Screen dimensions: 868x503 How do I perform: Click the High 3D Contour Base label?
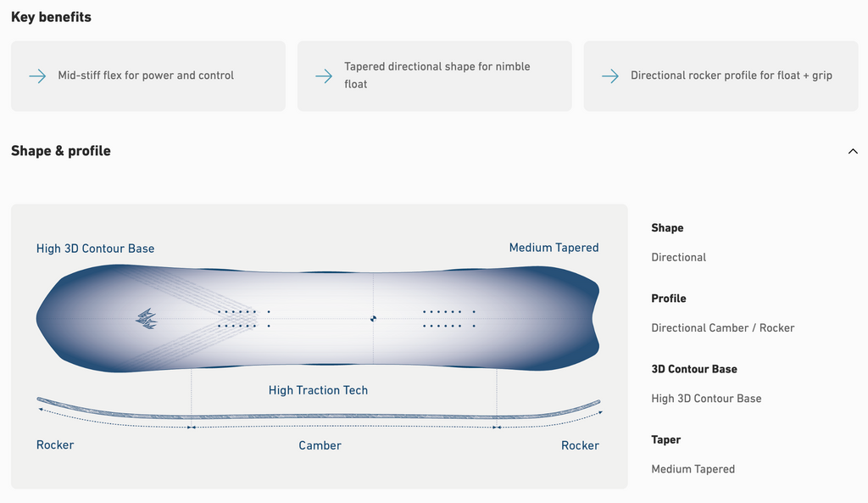pos(95,249)
